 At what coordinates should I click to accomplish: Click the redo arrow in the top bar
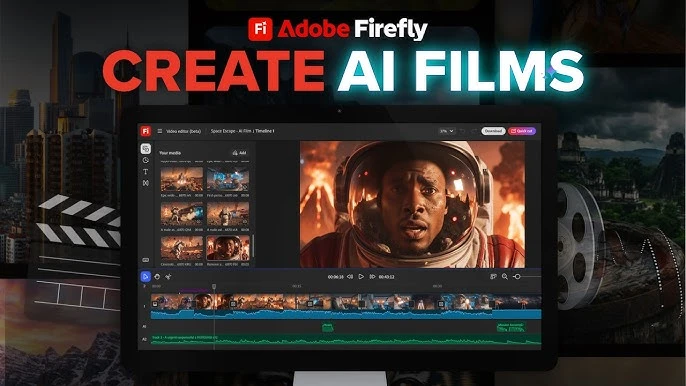474,131
